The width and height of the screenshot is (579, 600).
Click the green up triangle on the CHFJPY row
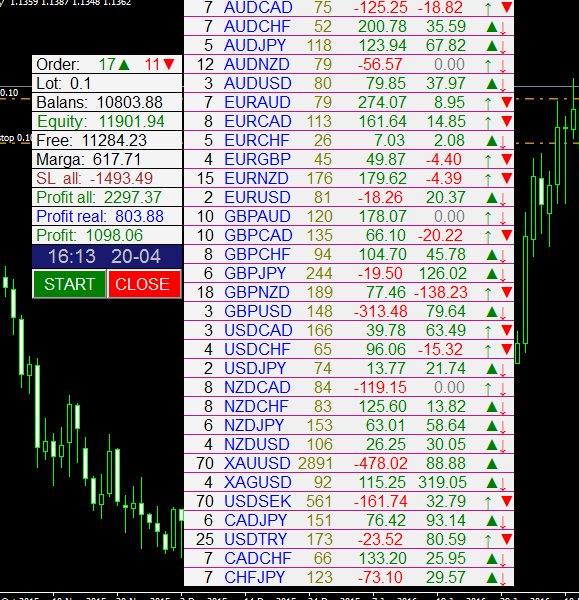(492, 578)
